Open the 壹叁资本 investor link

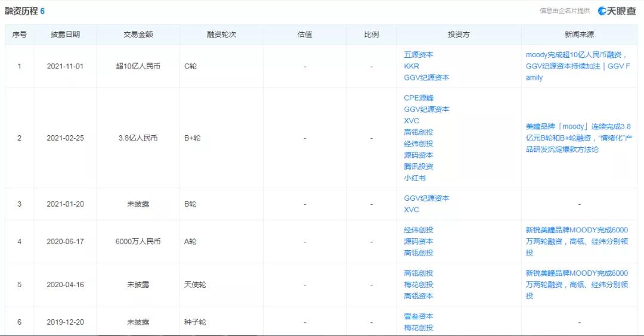pyautogui.click(x=418, y=316)
